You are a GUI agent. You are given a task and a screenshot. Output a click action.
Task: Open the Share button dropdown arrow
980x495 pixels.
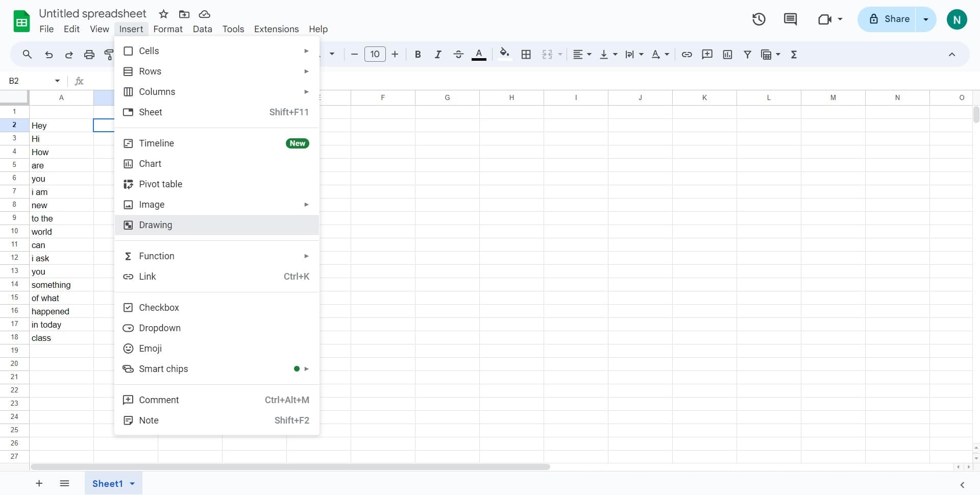(x=925, y=19)
